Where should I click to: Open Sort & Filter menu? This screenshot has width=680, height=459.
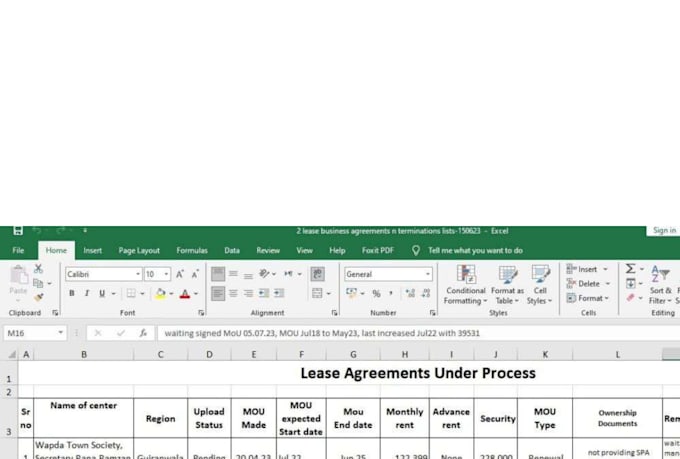click(661, 285)
